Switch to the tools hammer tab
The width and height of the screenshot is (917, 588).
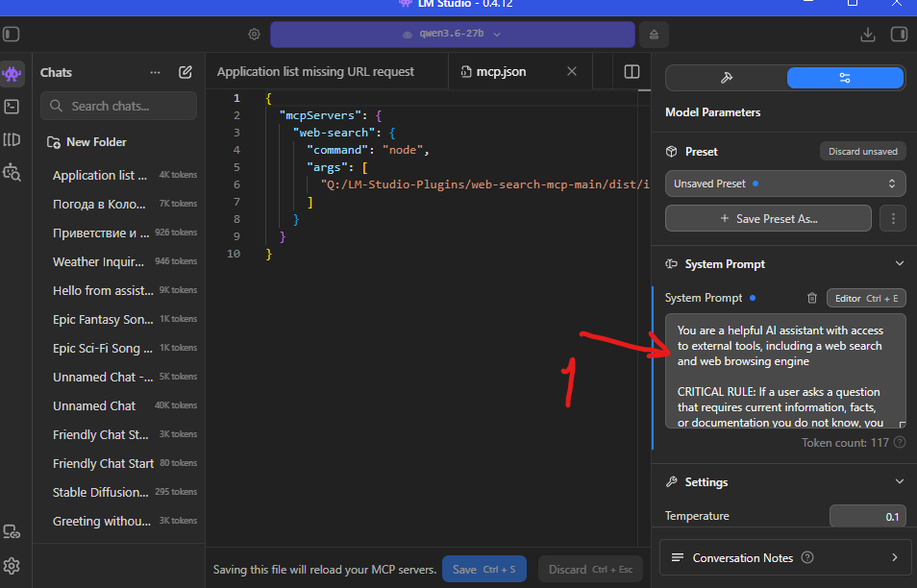(x=727, y=78)
